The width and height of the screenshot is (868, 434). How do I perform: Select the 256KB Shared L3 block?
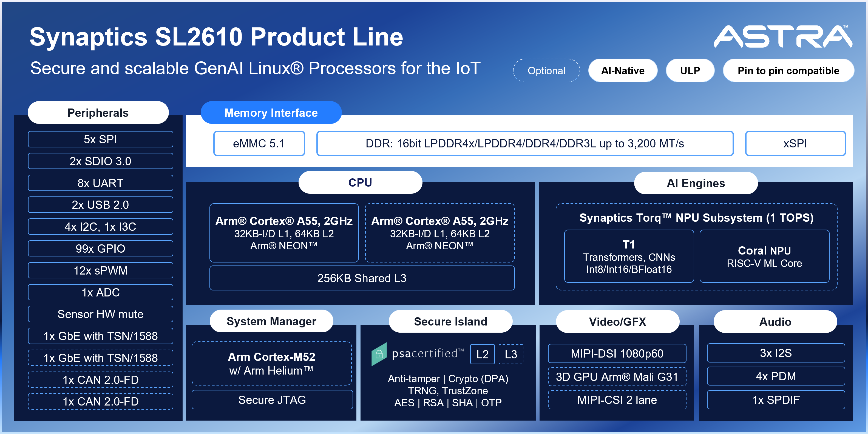(362, 278)
